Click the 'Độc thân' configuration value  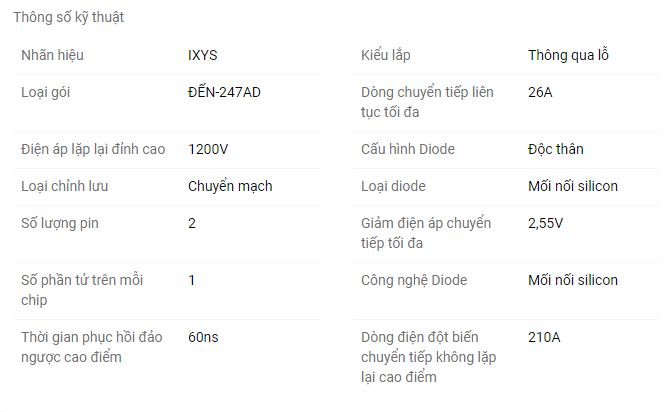pyautogui.click(x=555, y=149)
